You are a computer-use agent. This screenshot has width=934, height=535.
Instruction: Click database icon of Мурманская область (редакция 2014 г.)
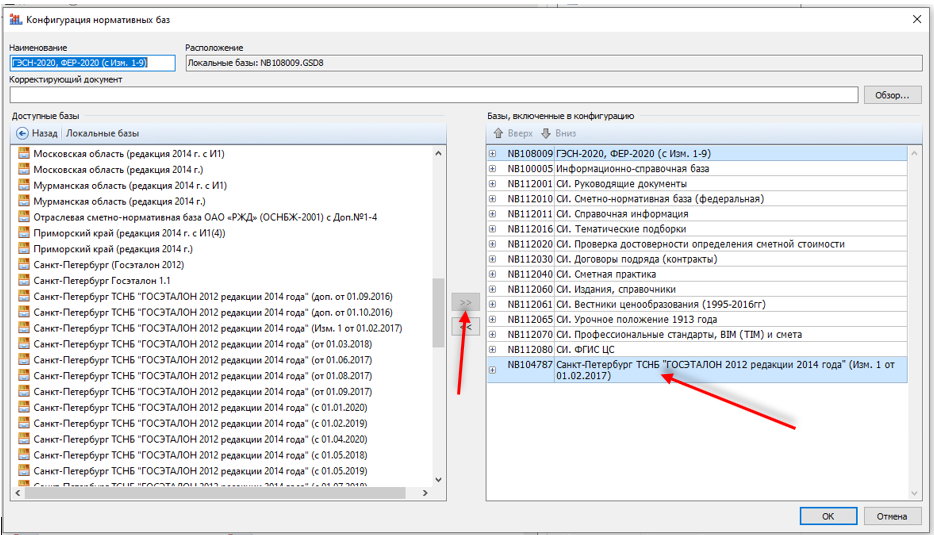(x=24, y=201)
